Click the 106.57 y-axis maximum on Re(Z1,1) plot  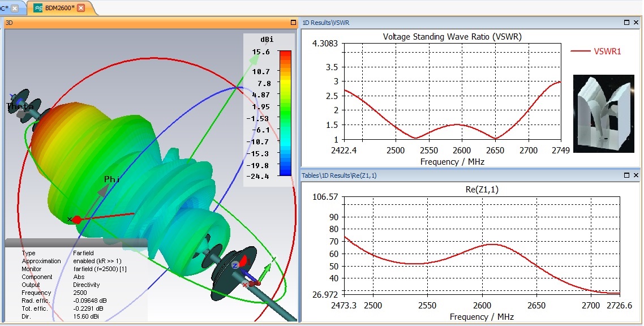325,197
